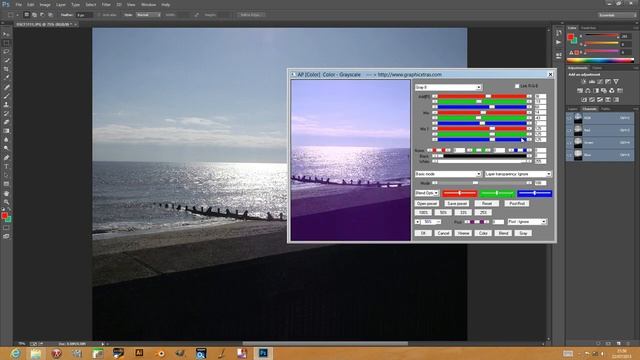
Task: Click the Open preset button
Action: (427, 203)
